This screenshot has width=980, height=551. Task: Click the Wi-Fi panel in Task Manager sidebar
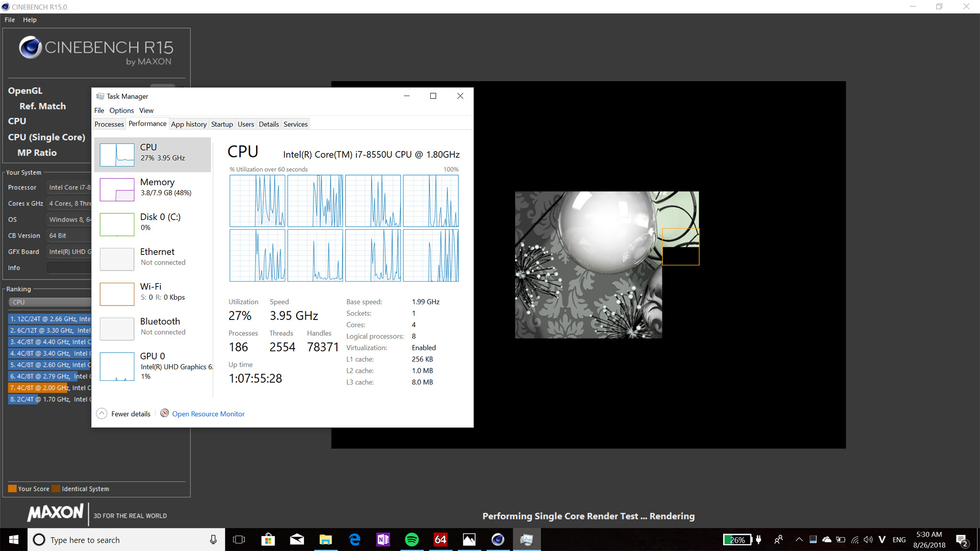(151, 291)
